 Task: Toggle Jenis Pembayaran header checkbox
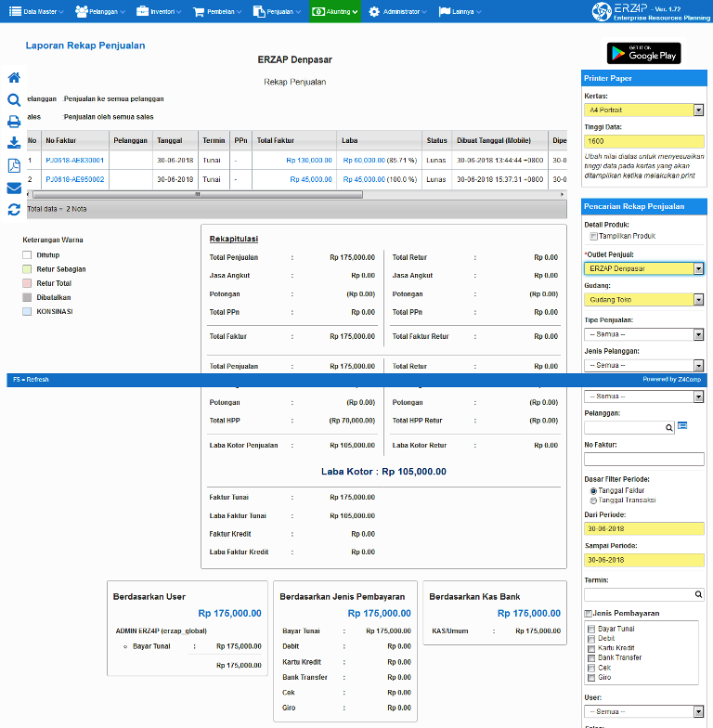(588, 614)
